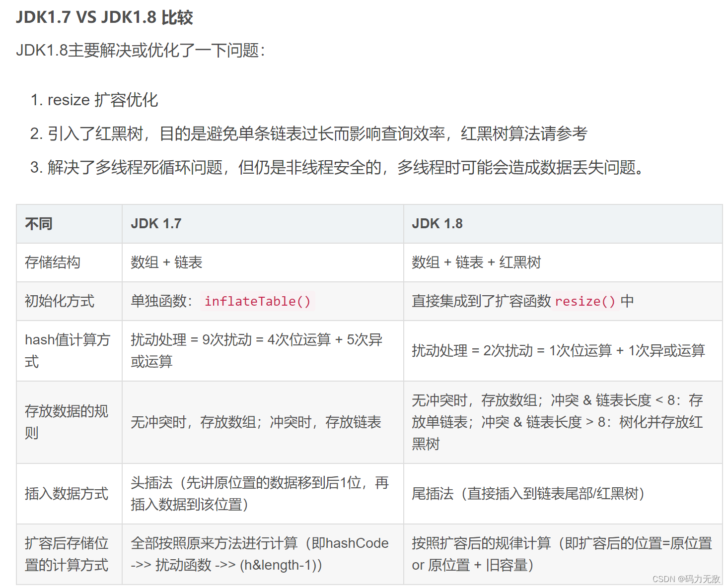Click the '扩容后存储位置的计算方式' row label
Image resolution: width=728 pixels, height=588 pixels.
click(69, 554)
